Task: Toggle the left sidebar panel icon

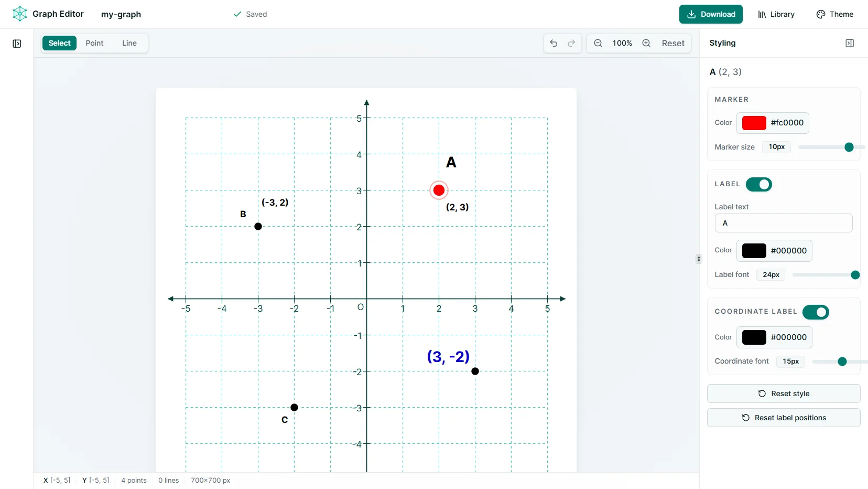Action: pos(17,44)
